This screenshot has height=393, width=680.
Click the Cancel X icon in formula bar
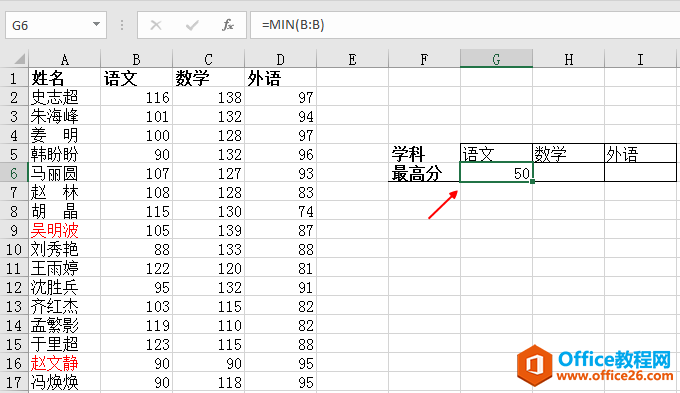pos(156,25)
